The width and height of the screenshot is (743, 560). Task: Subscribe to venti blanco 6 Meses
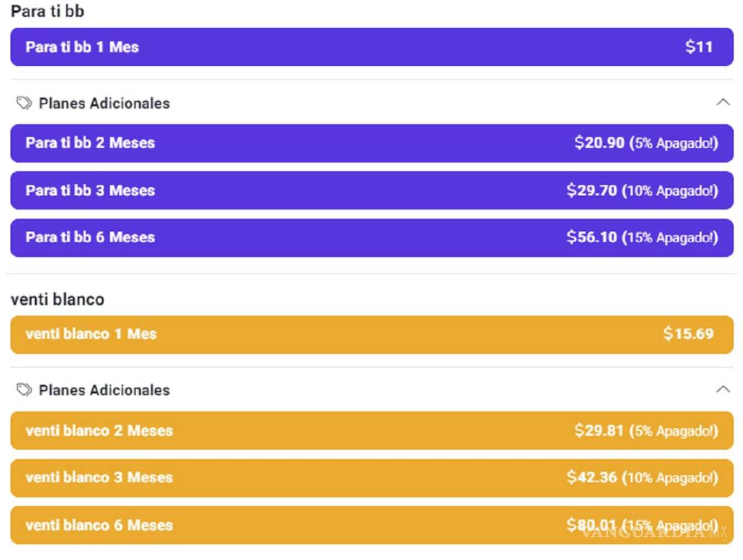[x=371, y=525]
